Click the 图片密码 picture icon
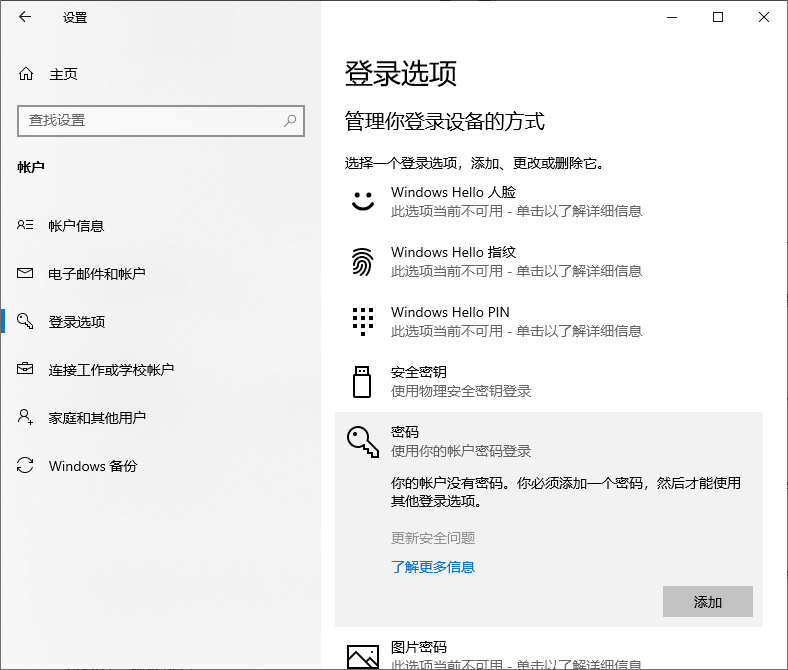 coord(363,656)
